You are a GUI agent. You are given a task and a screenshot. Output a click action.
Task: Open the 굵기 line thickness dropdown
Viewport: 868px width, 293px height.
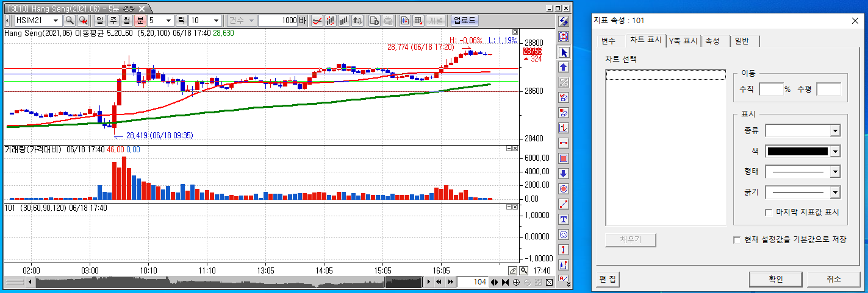click(x=834, y=192)
